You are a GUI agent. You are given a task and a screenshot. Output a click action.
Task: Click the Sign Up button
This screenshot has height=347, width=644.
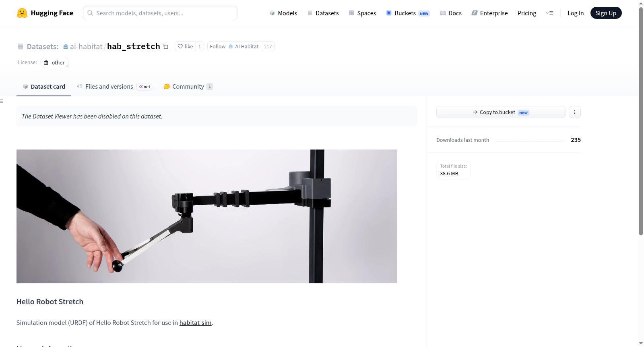(606, 13)
